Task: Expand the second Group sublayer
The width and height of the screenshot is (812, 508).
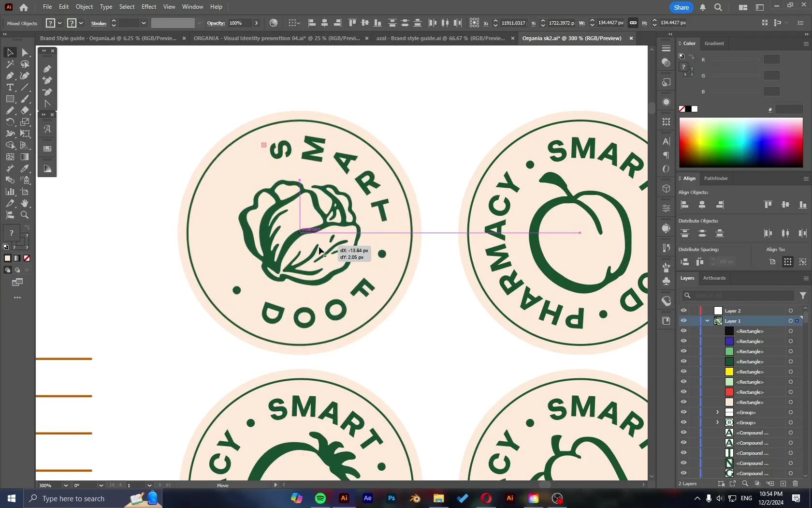Action: point(717,422)
